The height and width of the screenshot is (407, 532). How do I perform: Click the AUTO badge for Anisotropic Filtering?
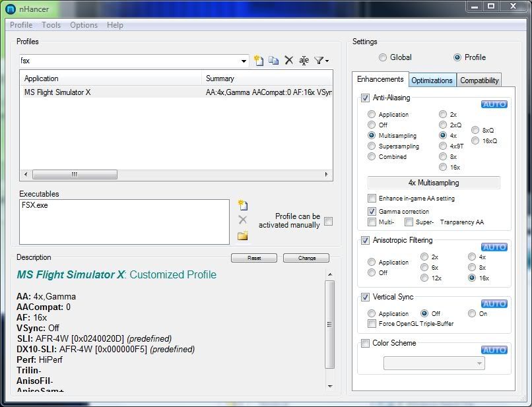point(494,247)
